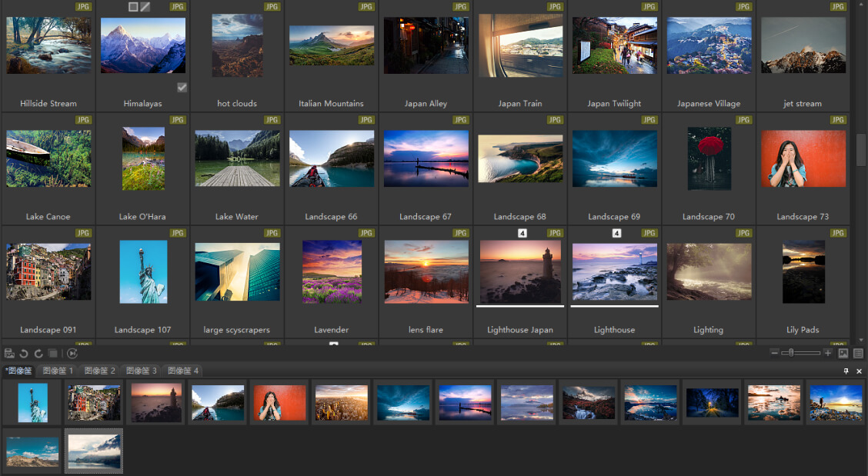Toggle the empty square box above Himalayas
This screenshot has width=868, height=476.
[133, 7]
